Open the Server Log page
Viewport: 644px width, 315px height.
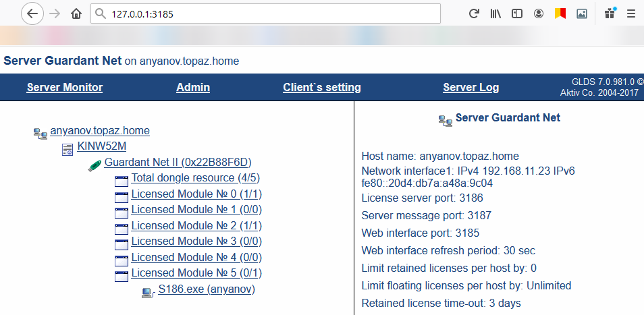click(471, 87)
